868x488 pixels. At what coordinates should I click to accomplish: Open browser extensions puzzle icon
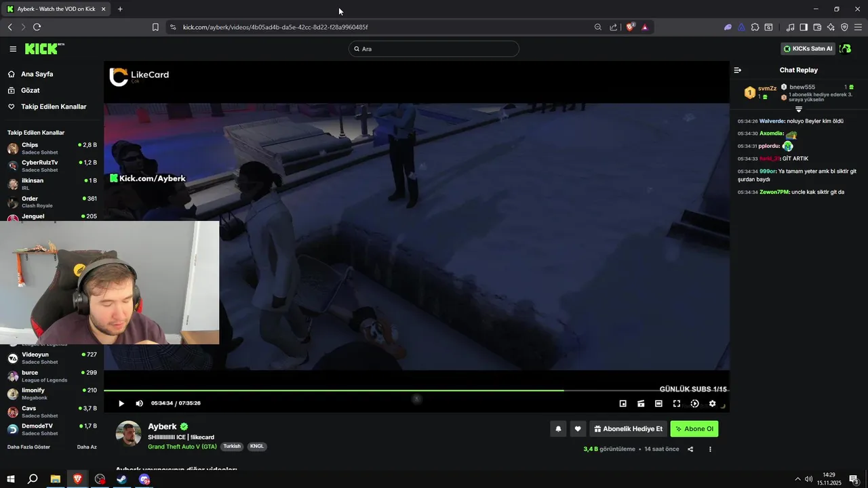(755, 27)
